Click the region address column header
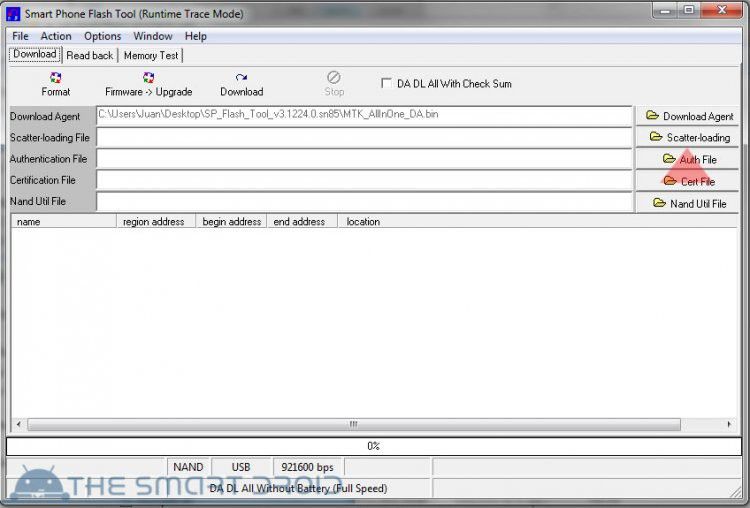Image resolution: width=750 pixels, height=508 pixels. tap(156, 221)
